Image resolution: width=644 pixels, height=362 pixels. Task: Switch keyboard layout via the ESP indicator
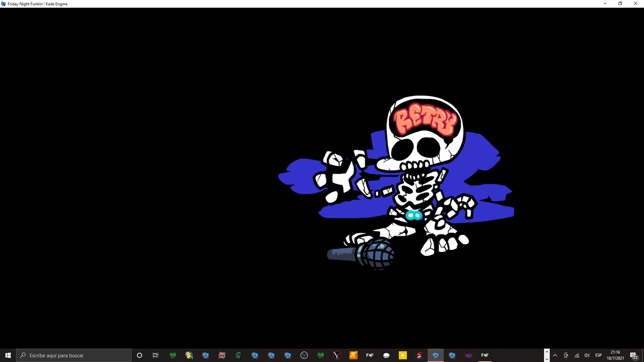pyautogui.click(x=598, y=355)
